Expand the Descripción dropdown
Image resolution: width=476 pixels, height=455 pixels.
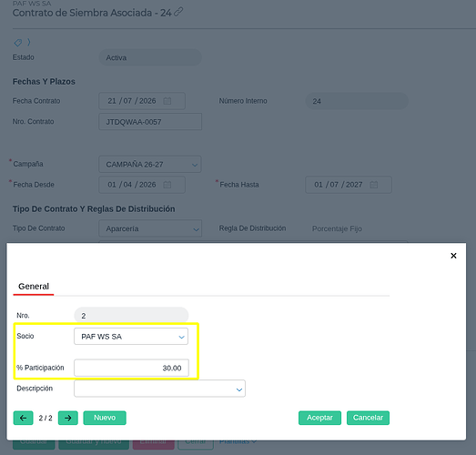pyautogui.click(x=159, y=389)
